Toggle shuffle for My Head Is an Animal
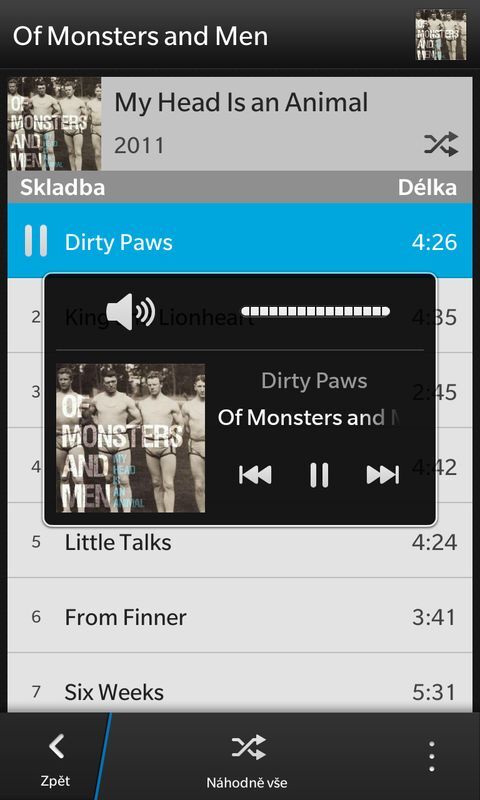 coord(441,144)
